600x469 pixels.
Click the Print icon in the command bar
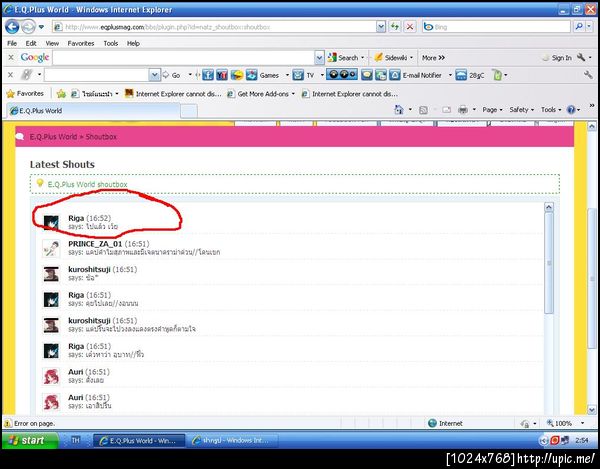coord(463,110)
